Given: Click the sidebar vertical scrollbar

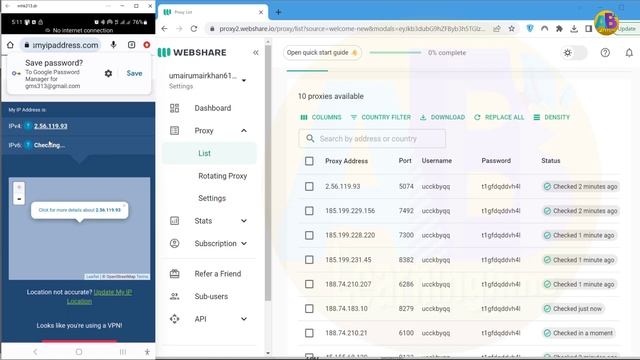Looking at the screenshot, I should click(268, 173).
